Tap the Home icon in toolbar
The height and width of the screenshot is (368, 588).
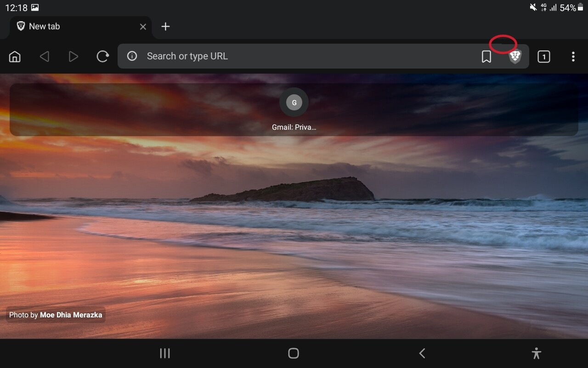tap(15, 57)
